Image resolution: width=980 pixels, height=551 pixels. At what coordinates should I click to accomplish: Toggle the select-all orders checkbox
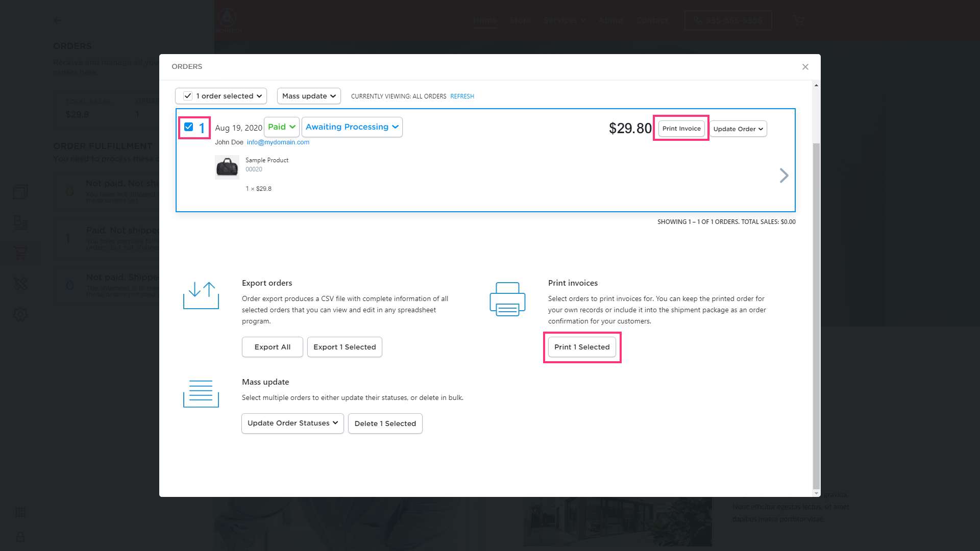[188, 96]
